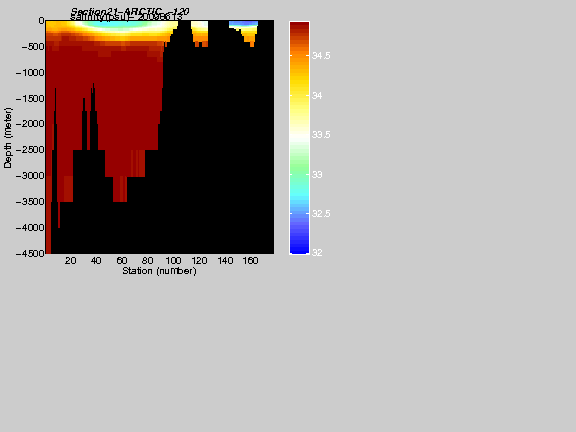Click the Depth (meter) axis label
Screen dimensions: 576x432
[8, 138]
